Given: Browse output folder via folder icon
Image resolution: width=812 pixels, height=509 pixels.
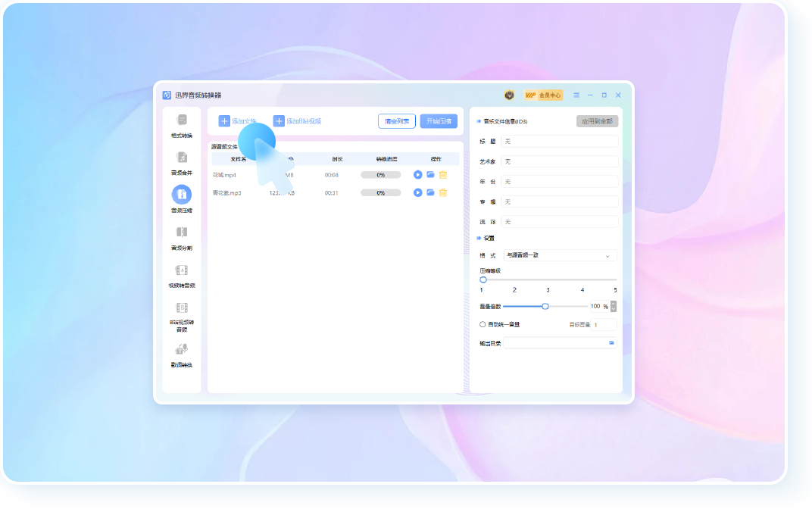Looking at the screenshot, I should click(x=611, y=343).
